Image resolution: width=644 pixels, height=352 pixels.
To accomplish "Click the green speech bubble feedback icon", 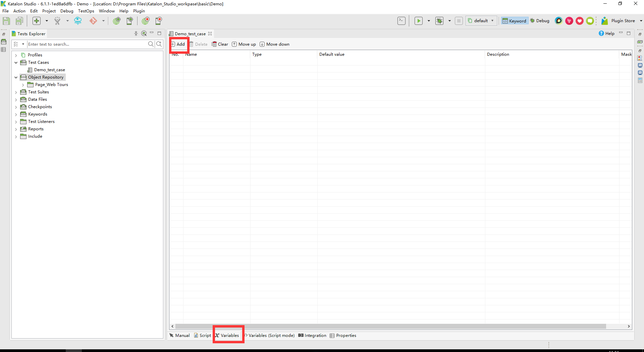I will click(x=590, y=21).
